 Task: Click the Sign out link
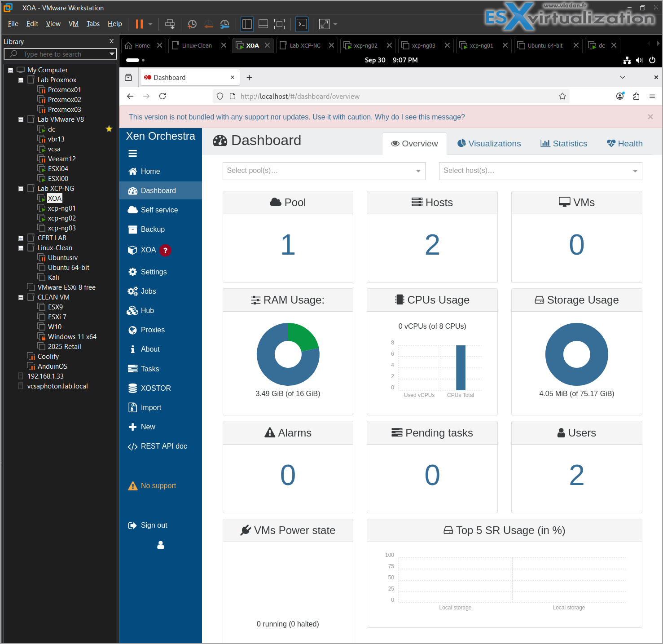coord(154,525)
